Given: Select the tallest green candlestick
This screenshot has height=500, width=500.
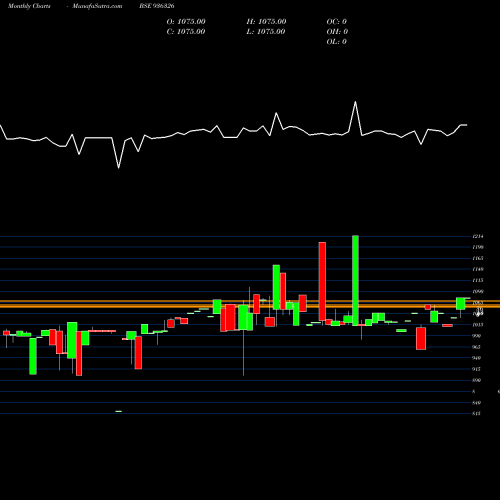Looking at the screenshot, I should coord(356,280).
